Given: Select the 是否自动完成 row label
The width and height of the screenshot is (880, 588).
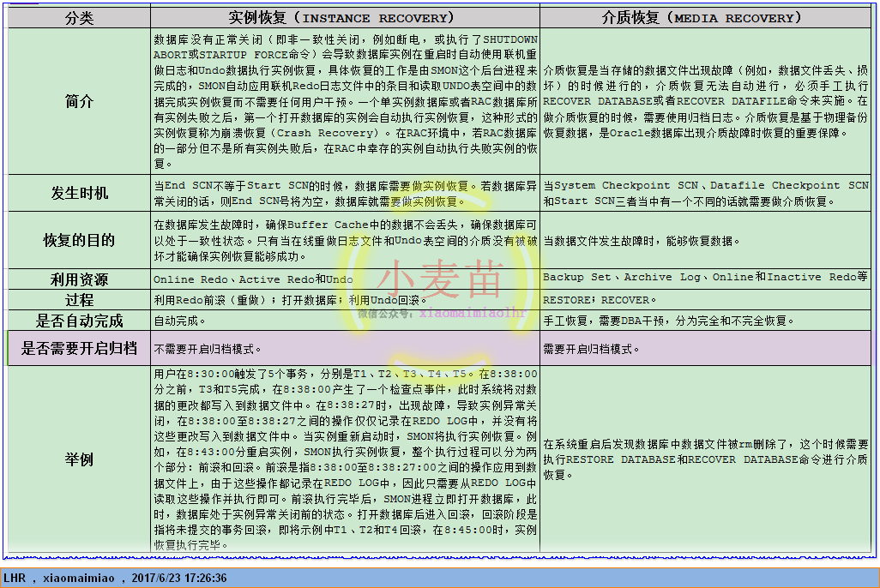Looking at the screenshot, I should pyautogui.click(x=79, y=321).
